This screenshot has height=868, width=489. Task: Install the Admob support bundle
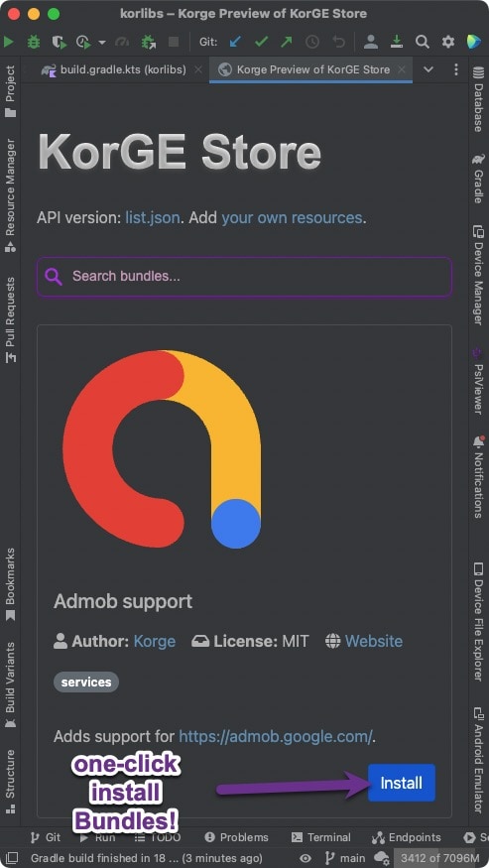coord(402,783)
